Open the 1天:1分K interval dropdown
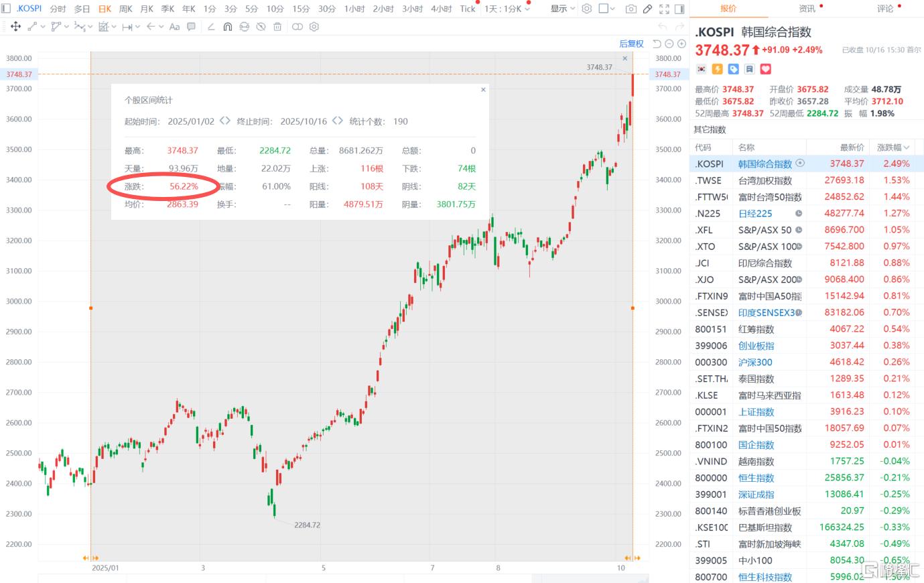 point(507,9)
